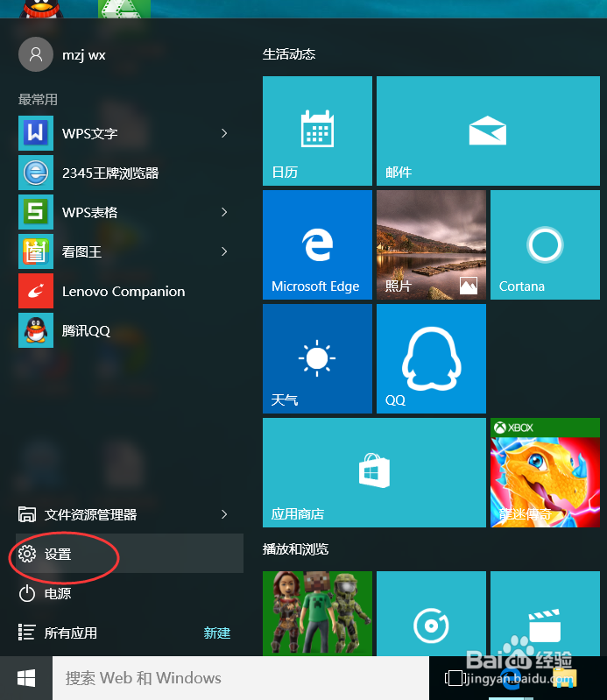Image resolution: width=607 pixels, height=700 pixels.
Task: Open the 照片 photos tile
Action: [431, 244]
